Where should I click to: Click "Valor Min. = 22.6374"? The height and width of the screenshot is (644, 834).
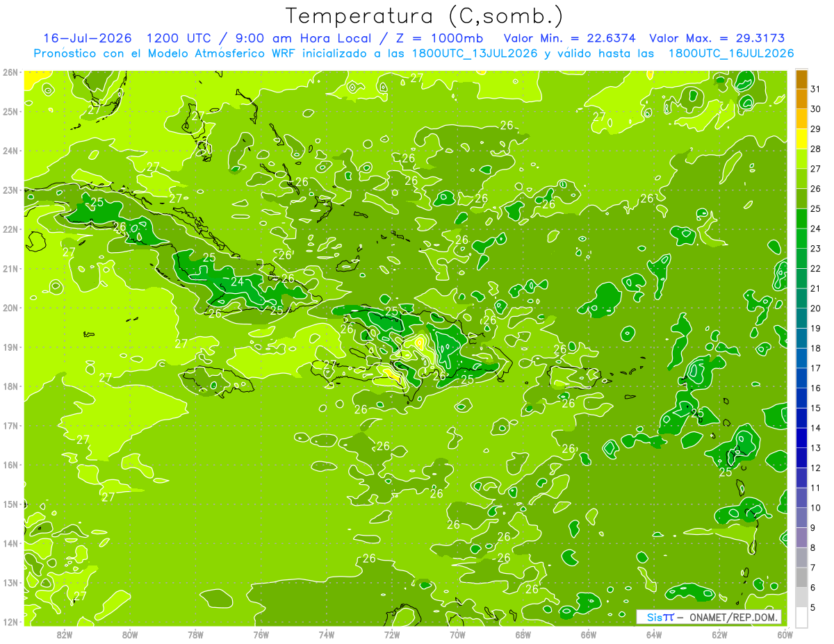[570, 38]
